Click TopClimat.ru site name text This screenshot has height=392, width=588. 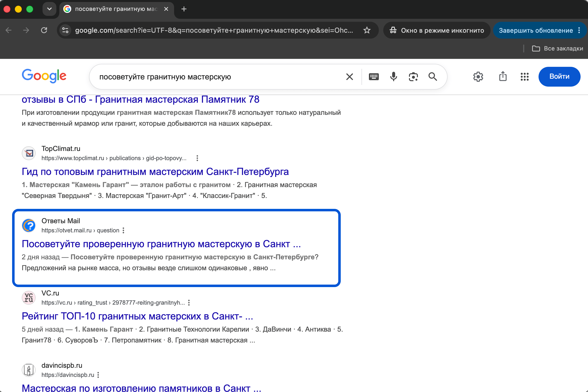click(61, 148)
